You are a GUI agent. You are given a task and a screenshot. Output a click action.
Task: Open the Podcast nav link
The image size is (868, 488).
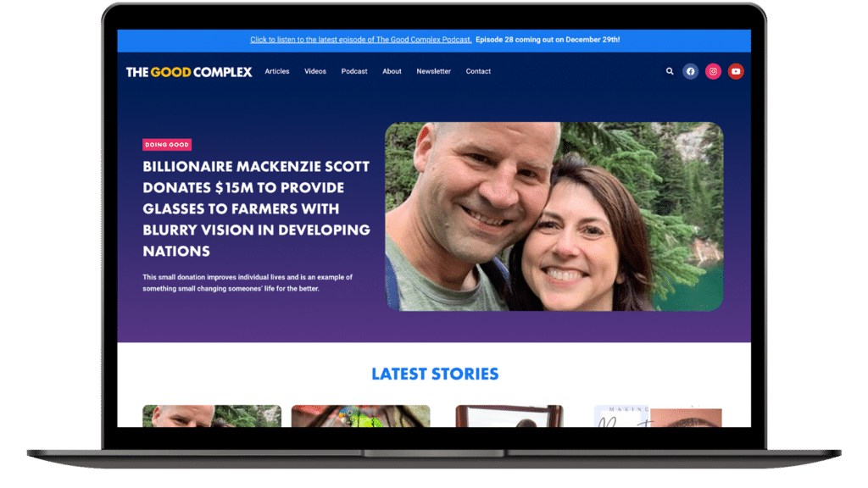pyautogui.click(x=354, y=71)
